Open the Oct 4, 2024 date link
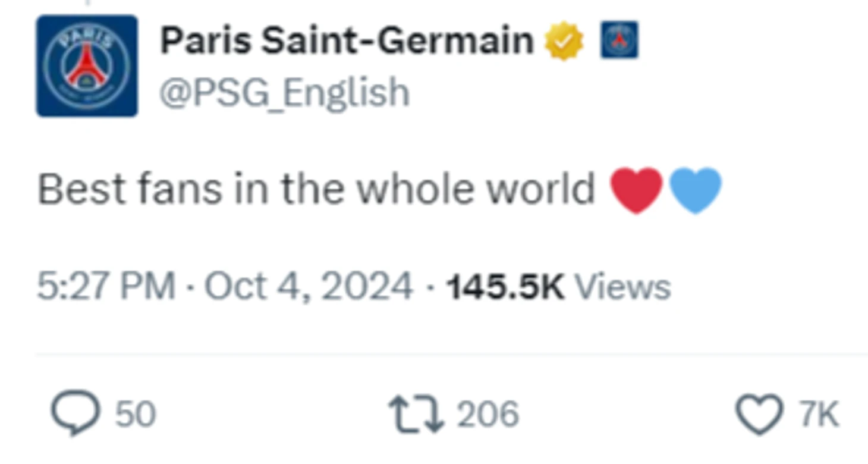Image resolution: width=868 pixels, height=464 pixels. pos(309,286)
